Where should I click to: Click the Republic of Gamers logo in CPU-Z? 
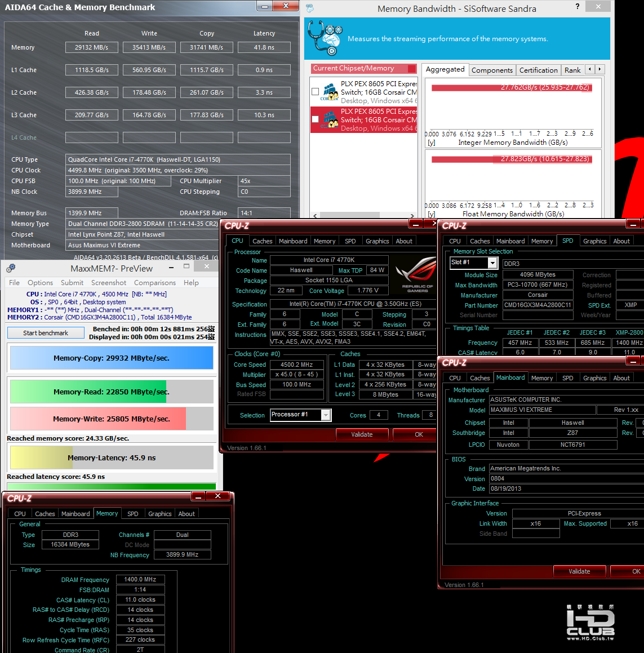click(x=416, y=274)
